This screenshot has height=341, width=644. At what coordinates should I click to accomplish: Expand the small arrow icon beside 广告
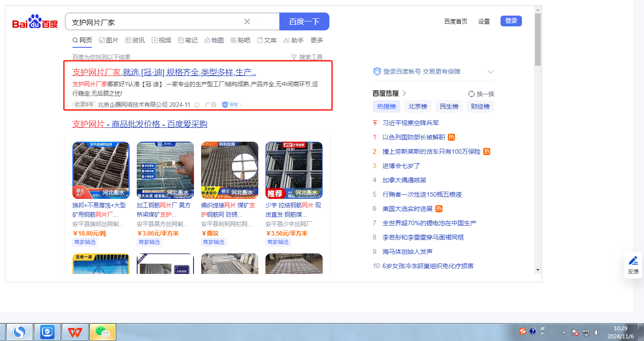click(x=197, y=105)
